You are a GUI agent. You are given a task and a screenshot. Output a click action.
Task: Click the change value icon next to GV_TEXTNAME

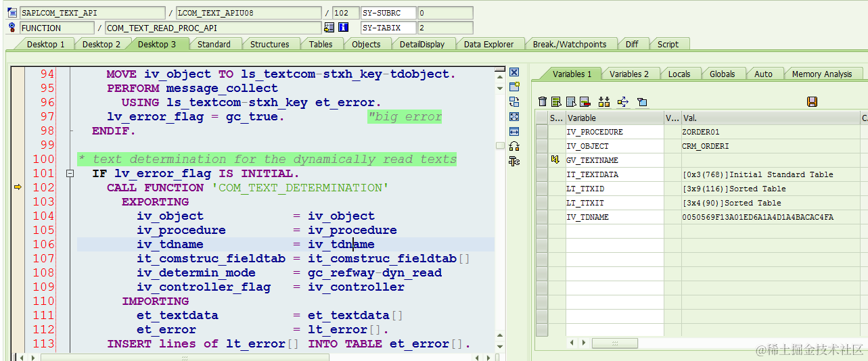point(555,160)
